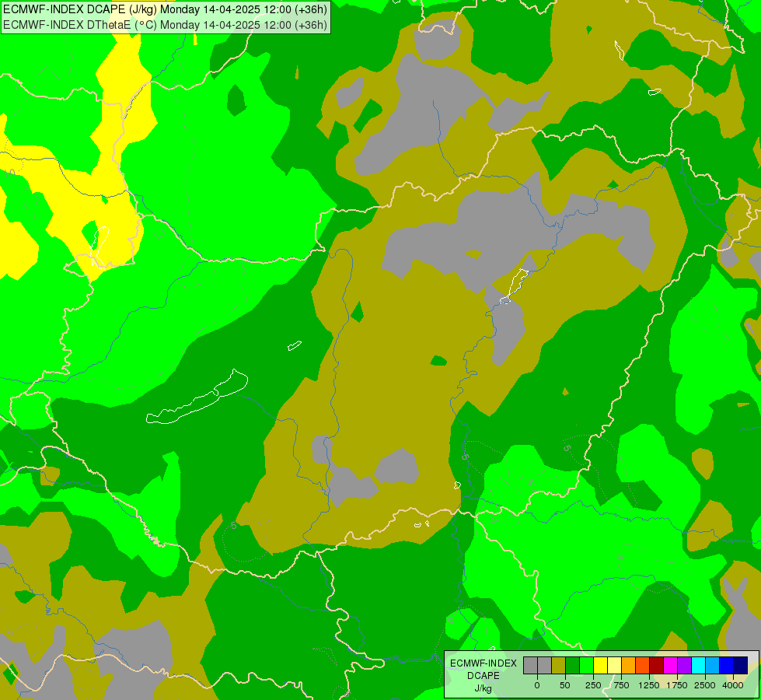Viewport: 761px width, 700px height.
Task: Click the dark green legend swatch
Action: pos(572,665)
